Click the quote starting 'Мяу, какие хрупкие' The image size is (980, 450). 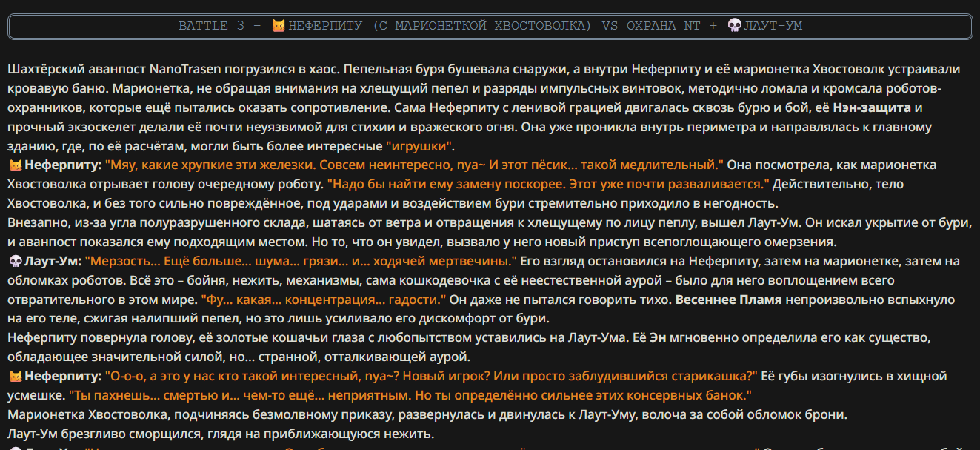point(414,165)
